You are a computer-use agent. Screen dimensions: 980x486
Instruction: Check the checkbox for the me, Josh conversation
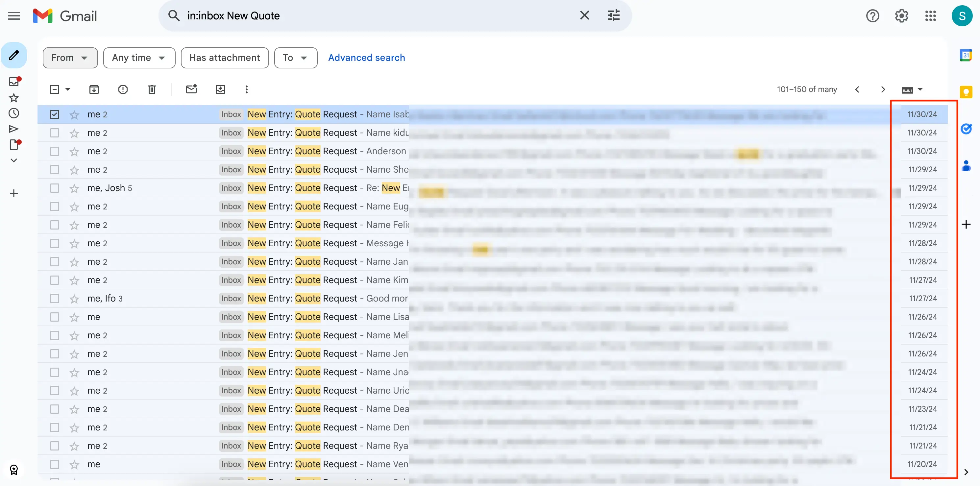(54, 187)
